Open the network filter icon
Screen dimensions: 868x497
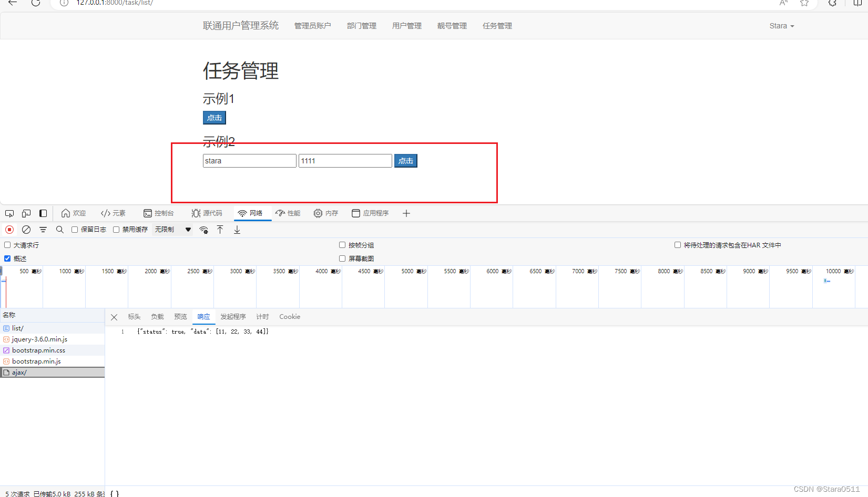[43, 230]
